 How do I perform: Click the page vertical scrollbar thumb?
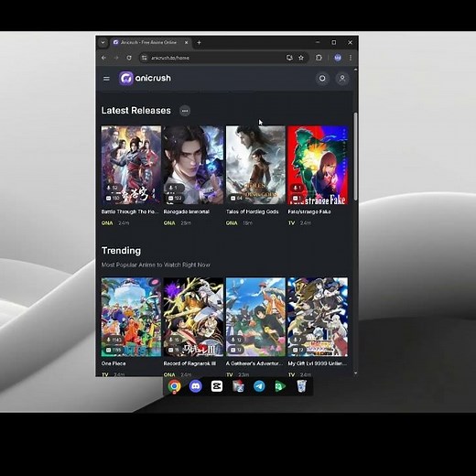[x=355, y=157]
